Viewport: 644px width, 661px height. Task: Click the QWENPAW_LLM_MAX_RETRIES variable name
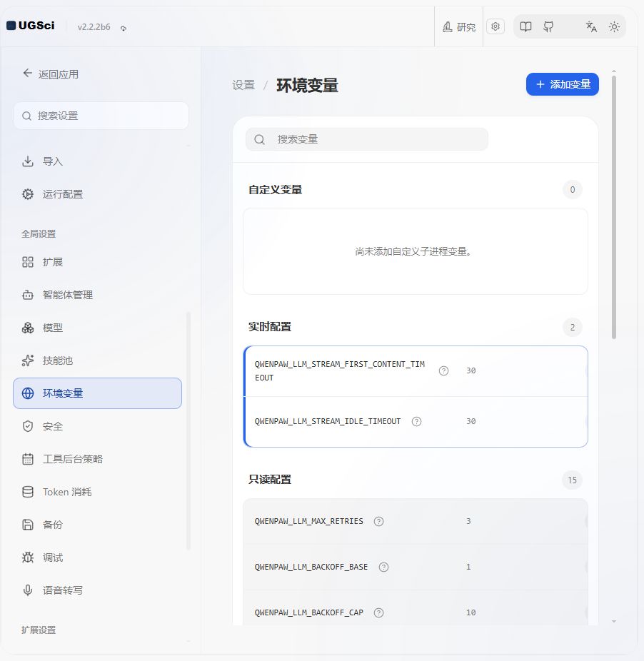[308, 522]
